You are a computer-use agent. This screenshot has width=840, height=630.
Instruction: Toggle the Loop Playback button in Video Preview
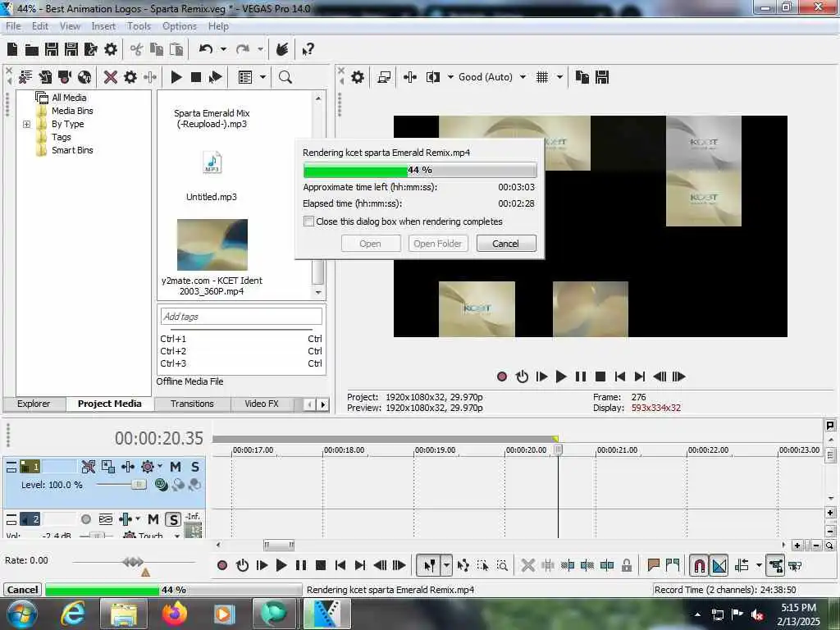(522, 377)
